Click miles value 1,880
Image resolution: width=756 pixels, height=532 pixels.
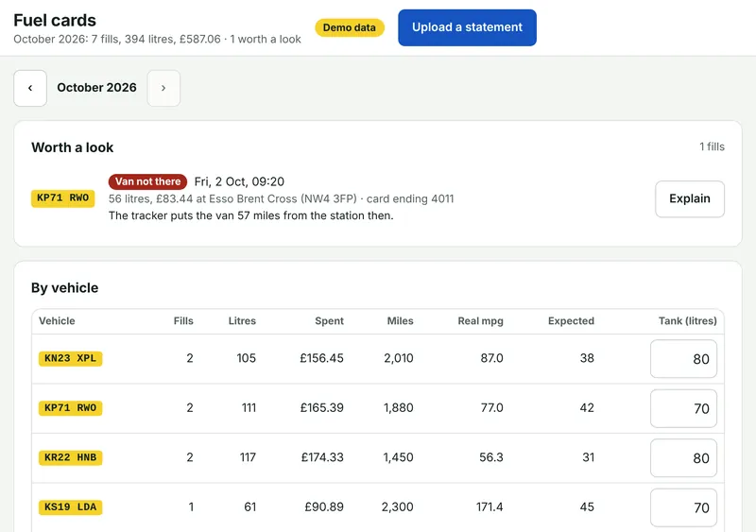(x=398, y=408)
